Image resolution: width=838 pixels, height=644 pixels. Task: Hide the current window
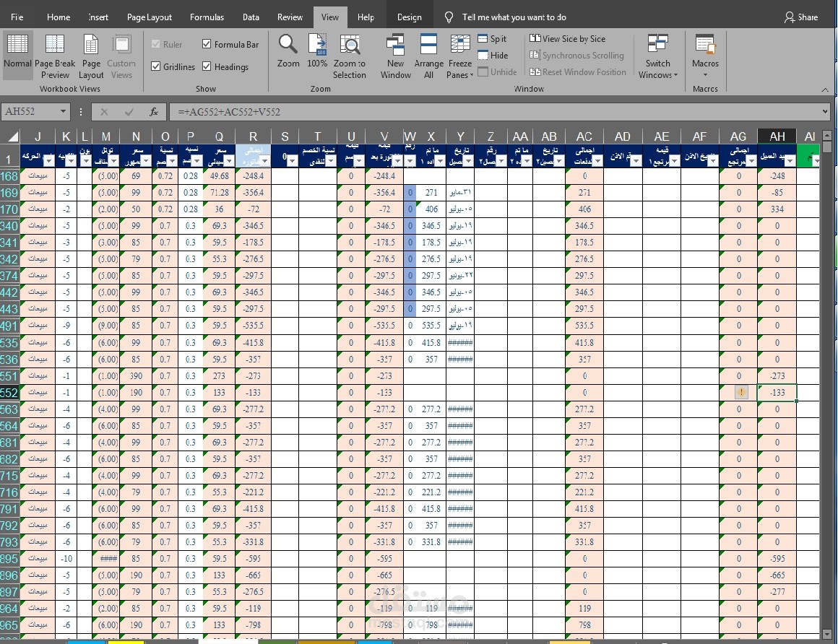(493, 55)
